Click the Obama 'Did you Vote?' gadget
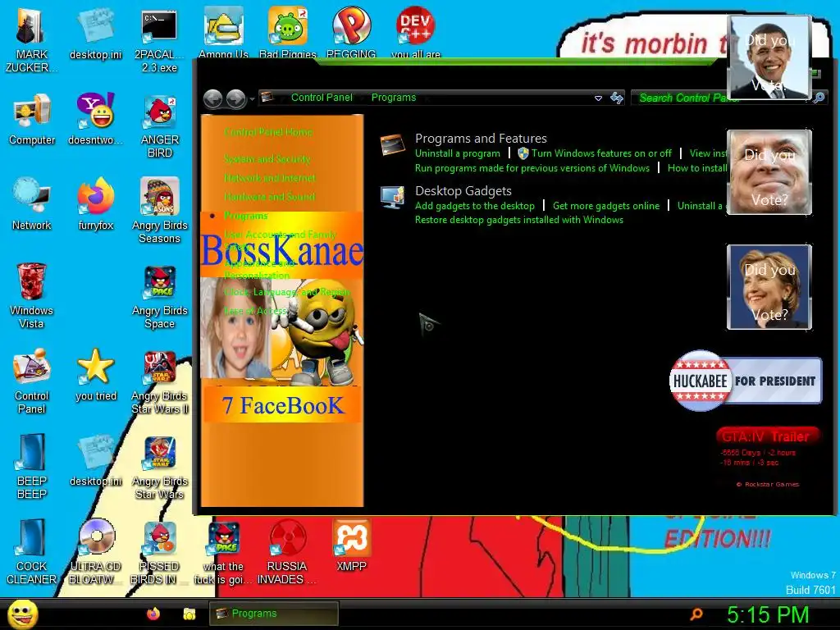840x630 pixels. [x=769, y=58]
